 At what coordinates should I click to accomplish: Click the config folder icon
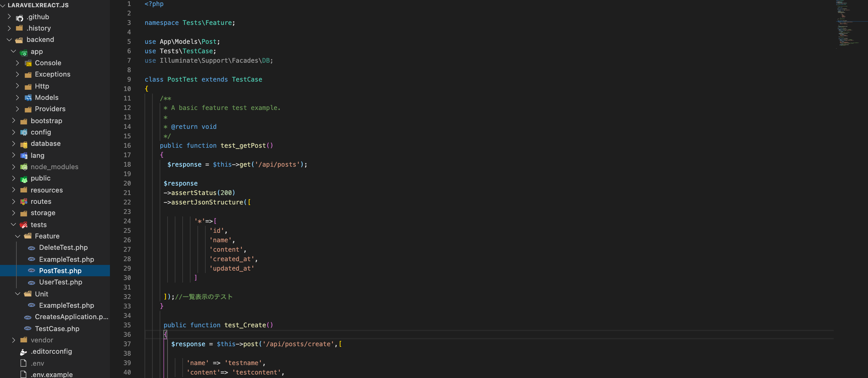pyautogui.click(x=24, y=132)
